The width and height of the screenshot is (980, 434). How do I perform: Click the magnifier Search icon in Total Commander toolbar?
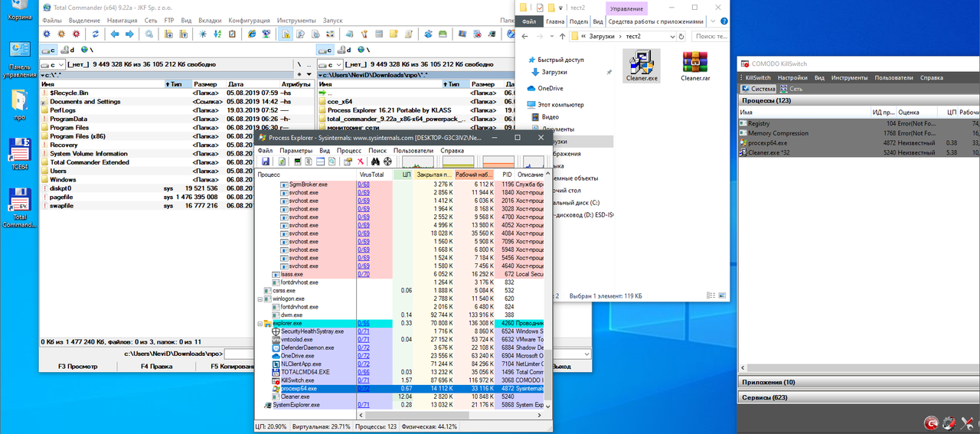point(149,34)
